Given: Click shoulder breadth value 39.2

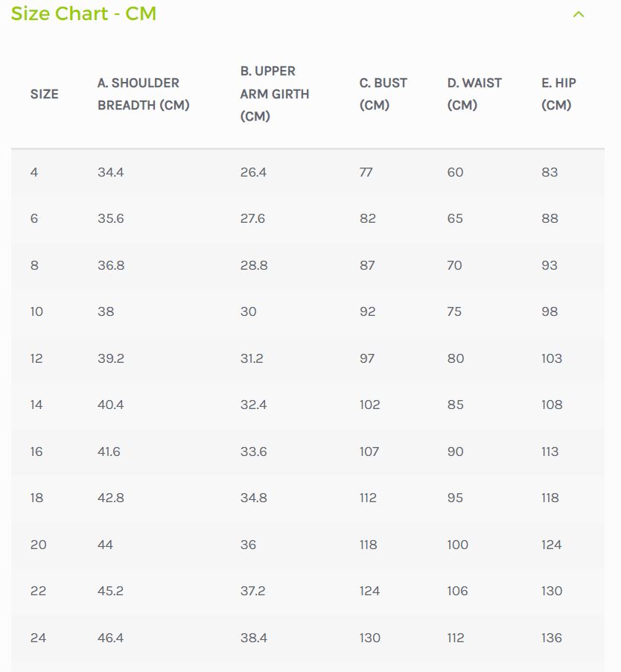Looking at the screenshot, I should (x=111, y=358).
